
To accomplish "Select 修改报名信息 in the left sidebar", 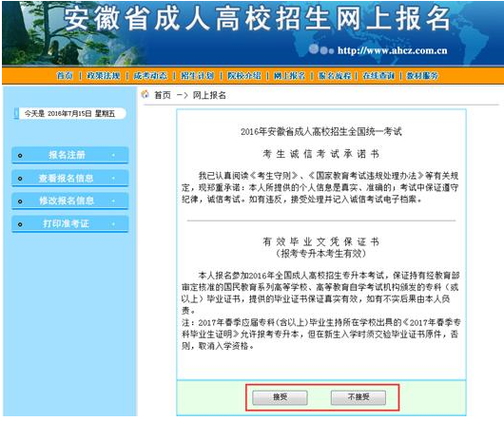I will [70, 201].
